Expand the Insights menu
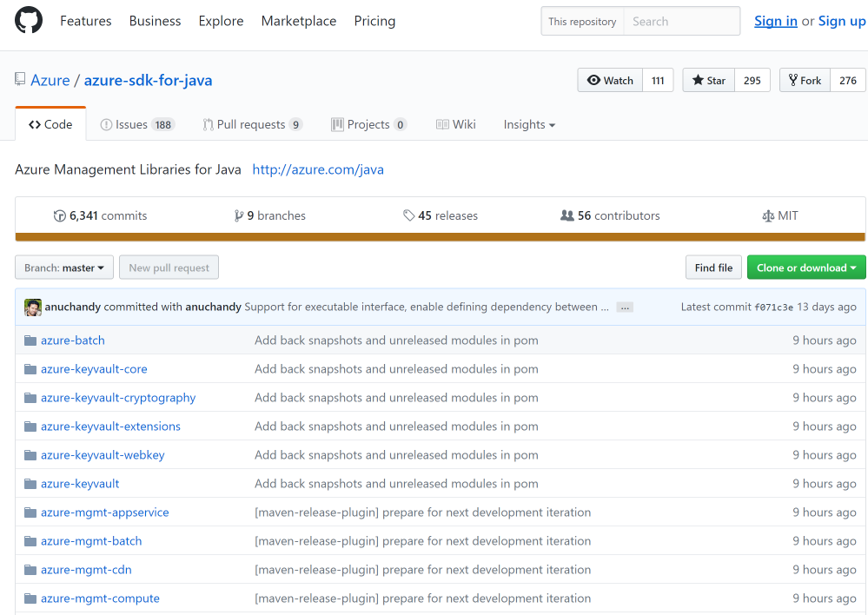Image resolution: width=868 pixels, height=615 pixels. click(x=528, y=124)
